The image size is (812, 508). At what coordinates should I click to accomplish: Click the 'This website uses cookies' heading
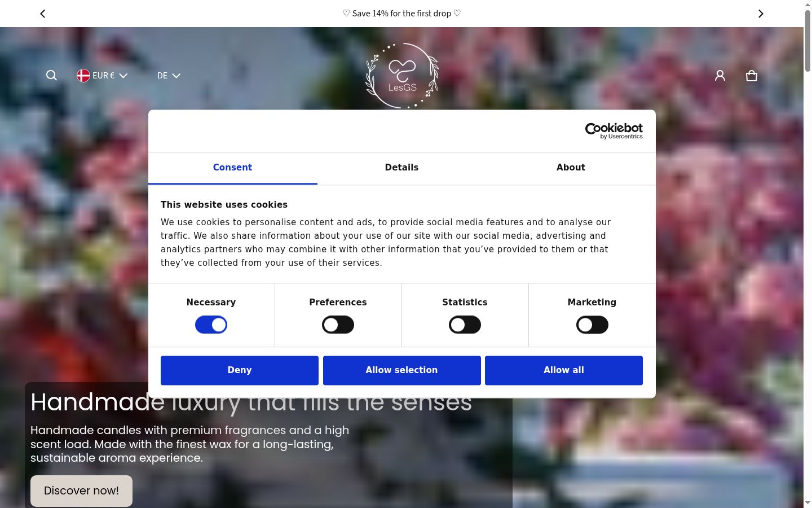[224, 205]
